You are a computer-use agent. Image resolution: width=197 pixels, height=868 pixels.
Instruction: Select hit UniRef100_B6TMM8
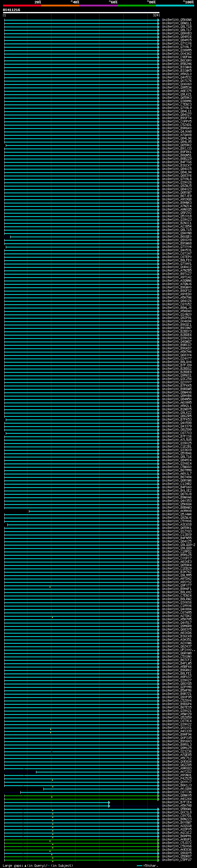pos(176,470)
